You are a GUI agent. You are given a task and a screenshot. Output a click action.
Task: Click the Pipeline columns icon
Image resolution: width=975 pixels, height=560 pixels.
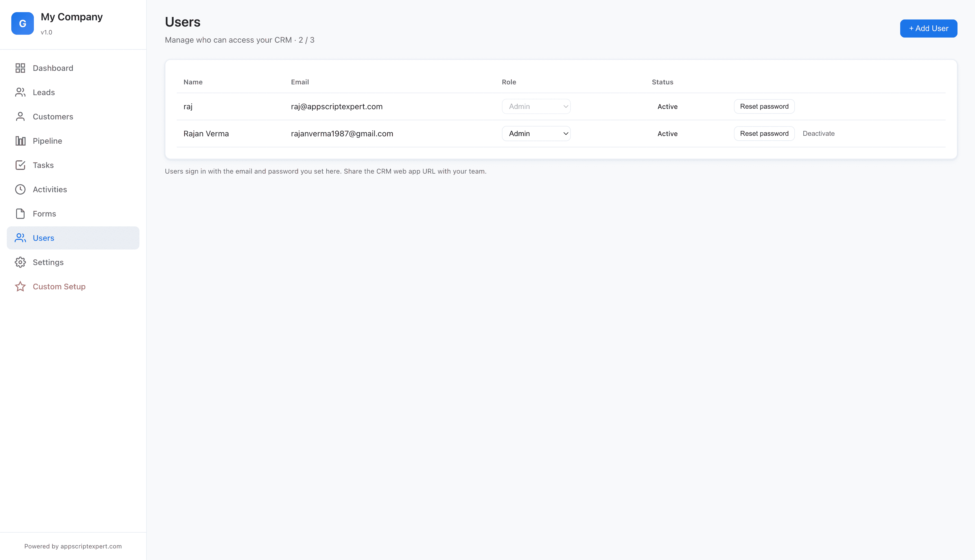pyautogui.click(x=20, y=141)
